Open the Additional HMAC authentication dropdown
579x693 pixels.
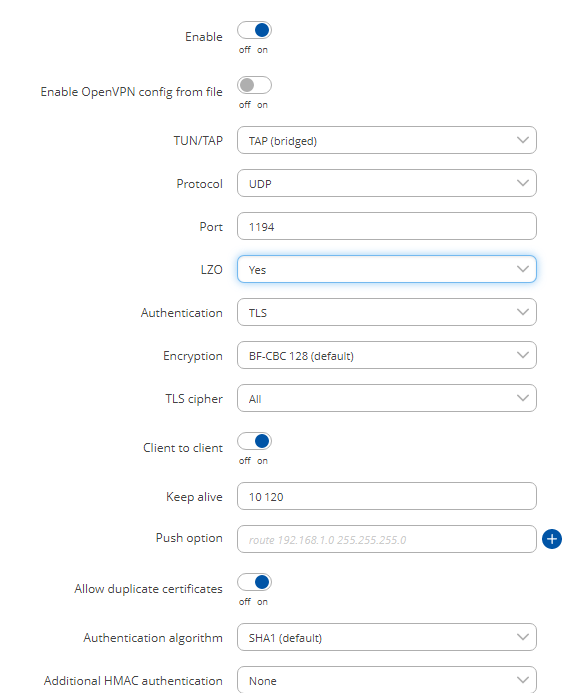(387, 680)
